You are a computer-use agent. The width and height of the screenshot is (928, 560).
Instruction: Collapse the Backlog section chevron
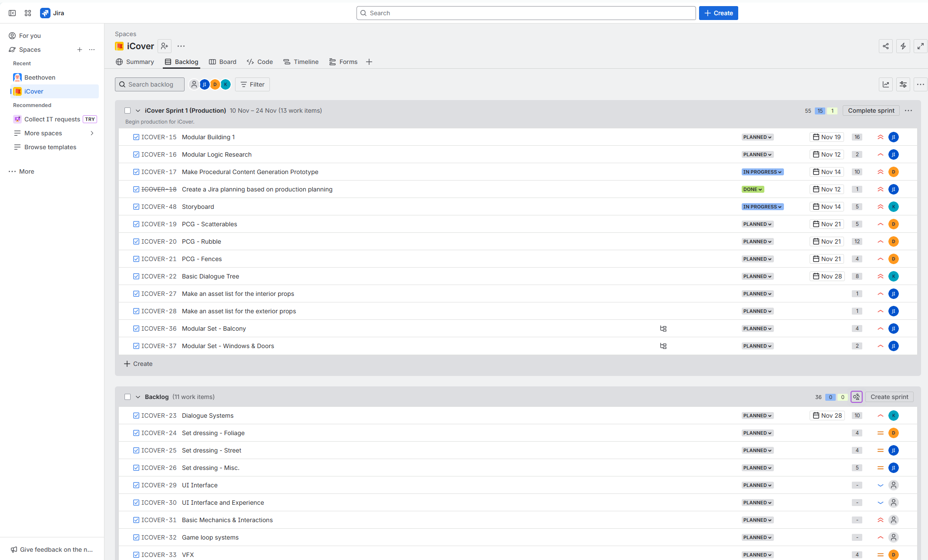point(138,397)
